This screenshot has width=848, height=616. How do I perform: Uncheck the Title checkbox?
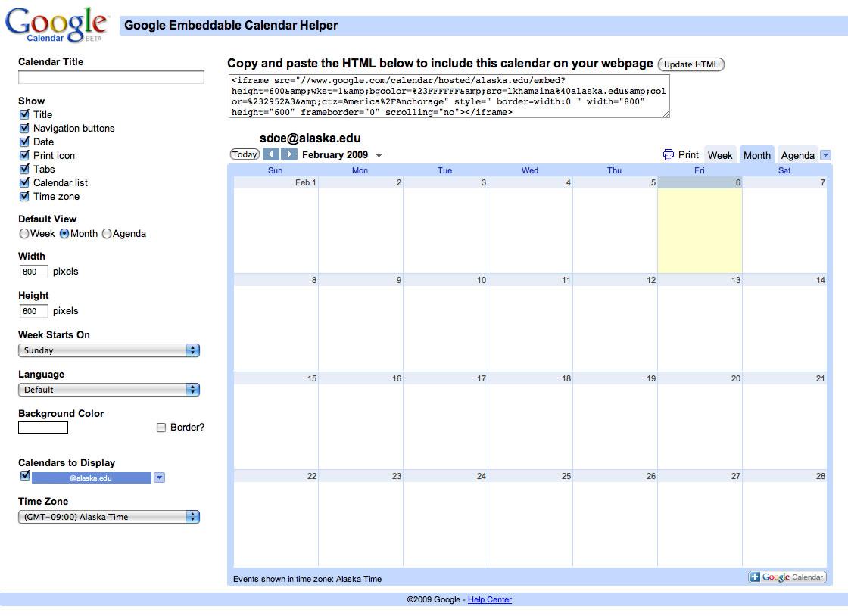[x=24, y=114]
